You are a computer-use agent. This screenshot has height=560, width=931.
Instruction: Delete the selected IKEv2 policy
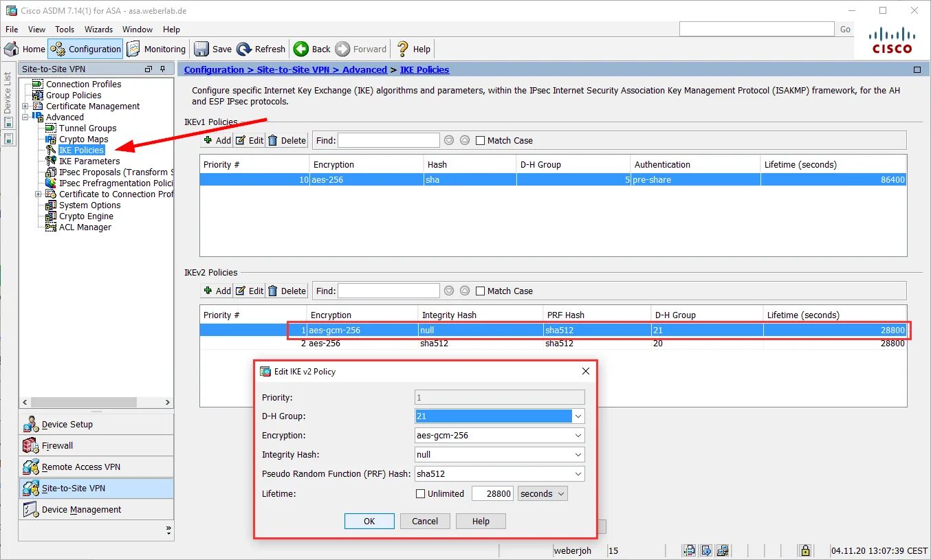pos(287,291)
